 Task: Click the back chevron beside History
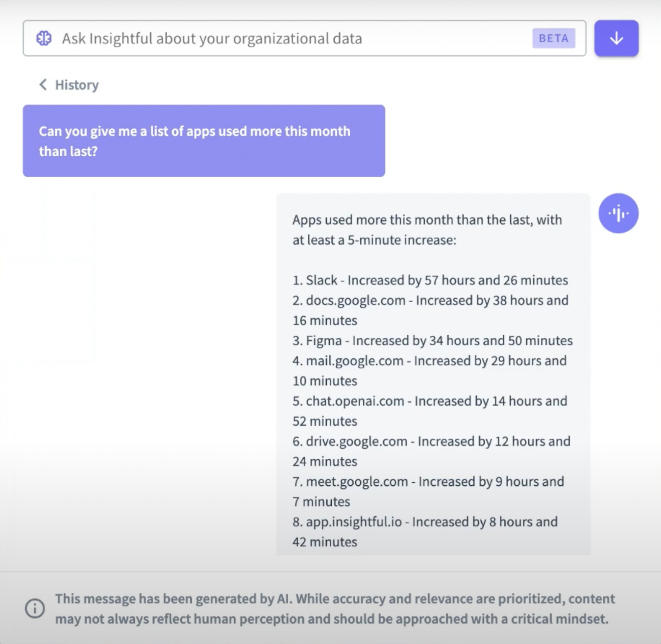[x=43, y=84]
